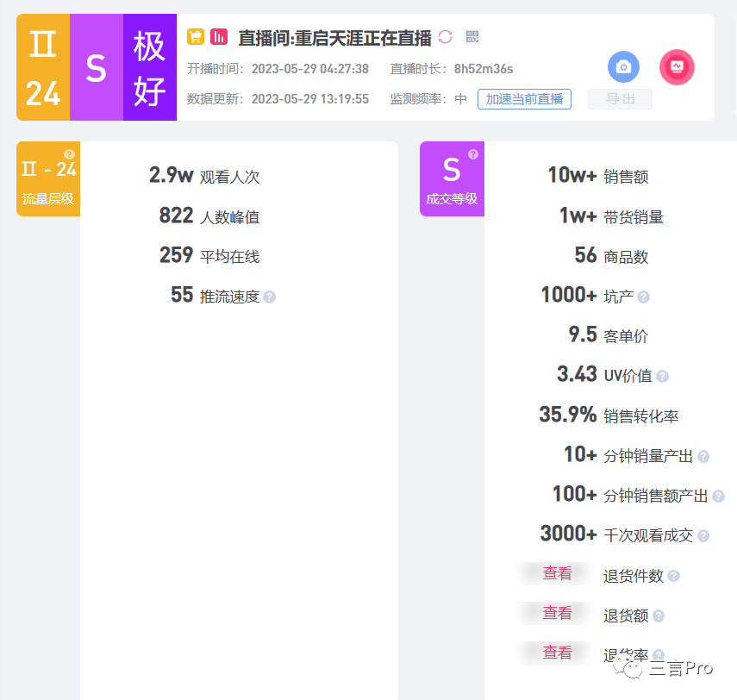Click help icon next to 坑产
Screen dimensions: 737x700
[643, 297]
